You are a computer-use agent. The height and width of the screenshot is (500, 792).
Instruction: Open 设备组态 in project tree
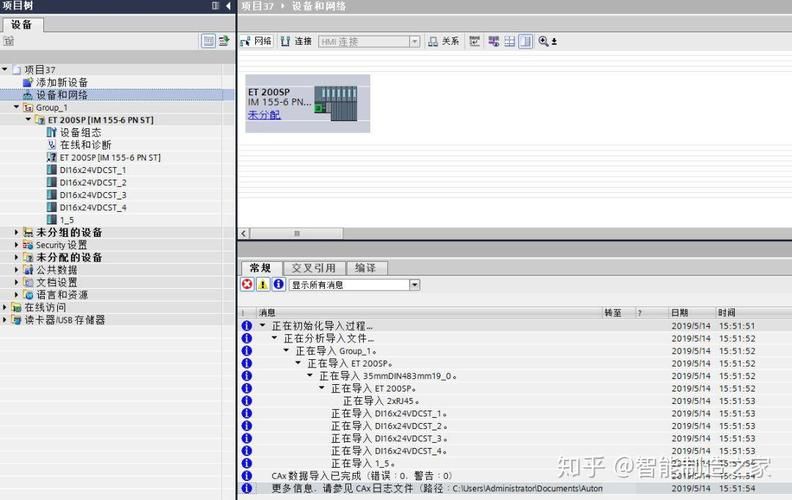tap(80, 132)
